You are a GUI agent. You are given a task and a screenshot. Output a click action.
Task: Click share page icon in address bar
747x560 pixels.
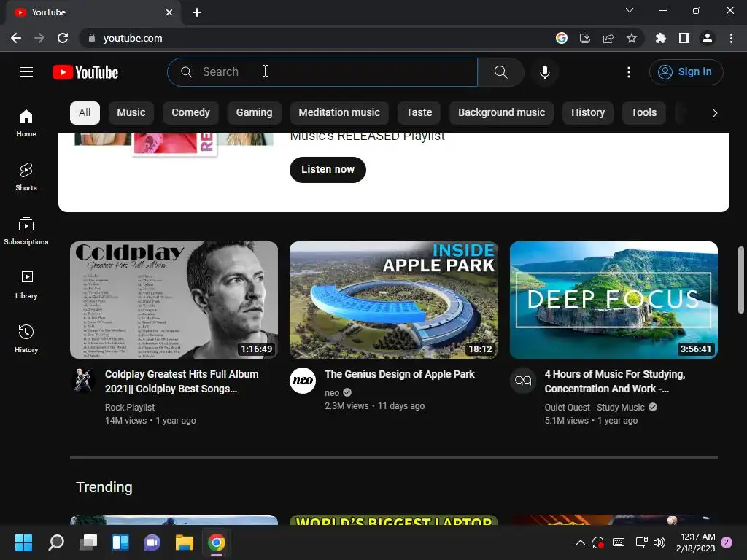click(x=608, y=38)
